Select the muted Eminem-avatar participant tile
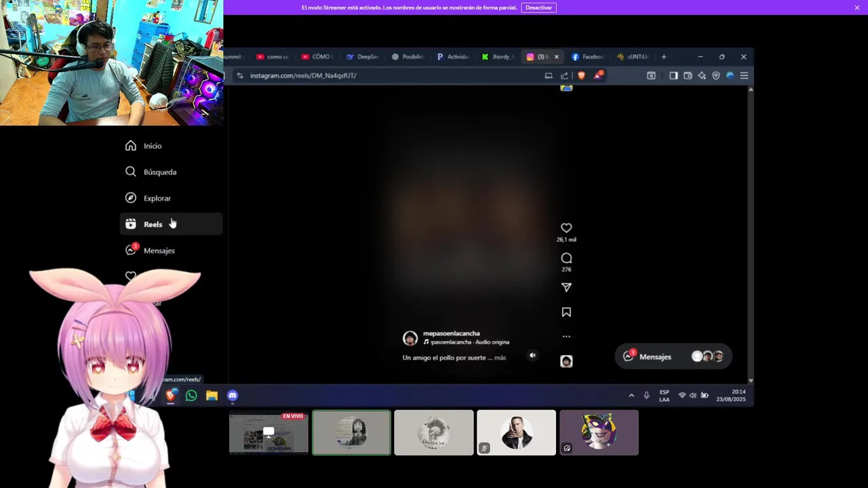Viewport: 868px width, 488px height. click(516, 432)
